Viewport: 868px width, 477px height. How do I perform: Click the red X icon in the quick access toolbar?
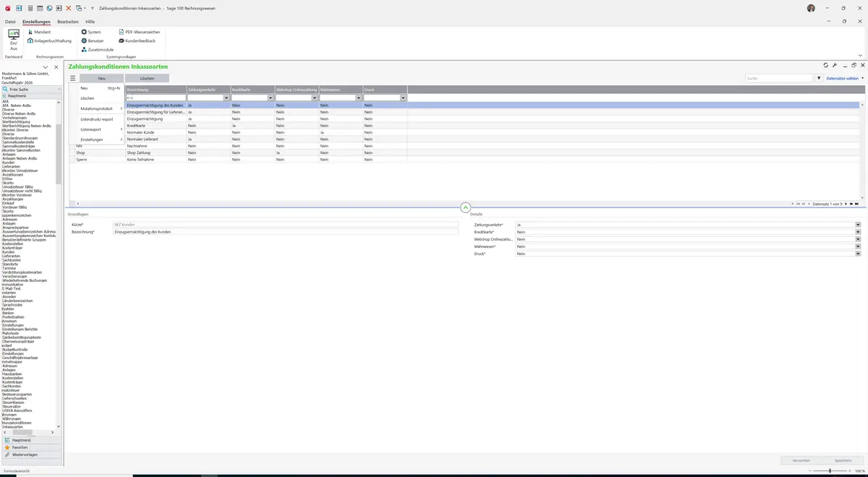69,8
